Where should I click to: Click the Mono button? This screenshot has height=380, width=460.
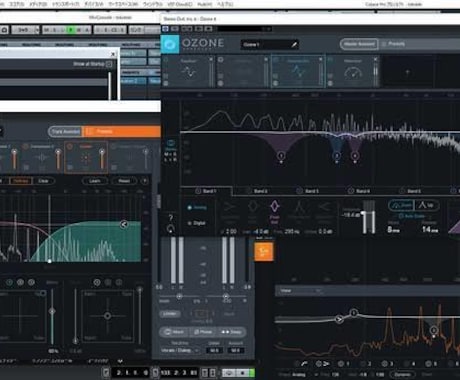pos(174,332)
